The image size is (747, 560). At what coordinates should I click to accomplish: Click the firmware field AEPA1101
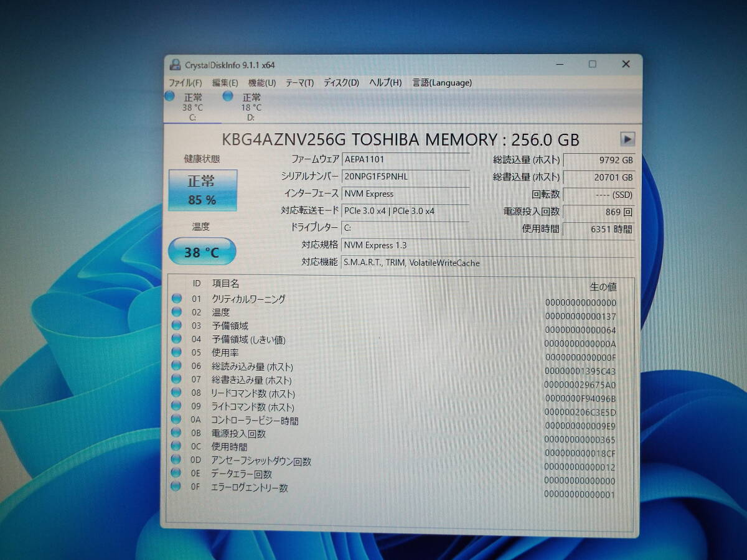coord(406,159)
